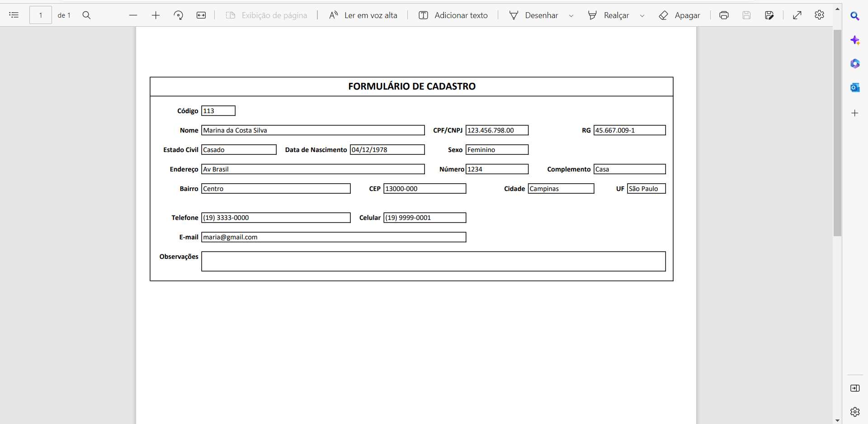This screenshot has width=868, height=424.
Task: Zoom out with the minus icon
Action: (x=133, y=15)
